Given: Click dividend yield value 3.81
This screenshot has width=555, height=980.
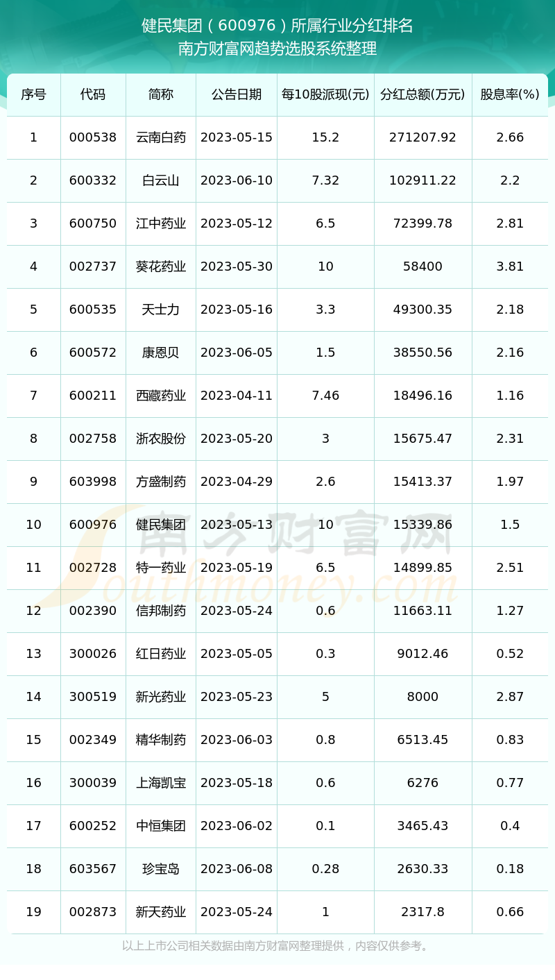Looking at the screenshot, I should [x=510, y=267].
